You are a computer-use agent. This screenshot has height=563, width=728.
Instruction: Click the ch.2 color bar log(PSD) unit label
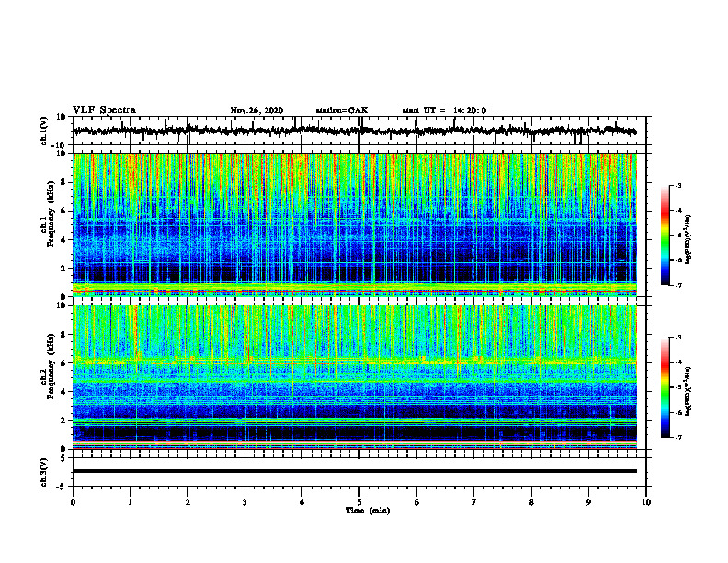click(x=688, y=391)
